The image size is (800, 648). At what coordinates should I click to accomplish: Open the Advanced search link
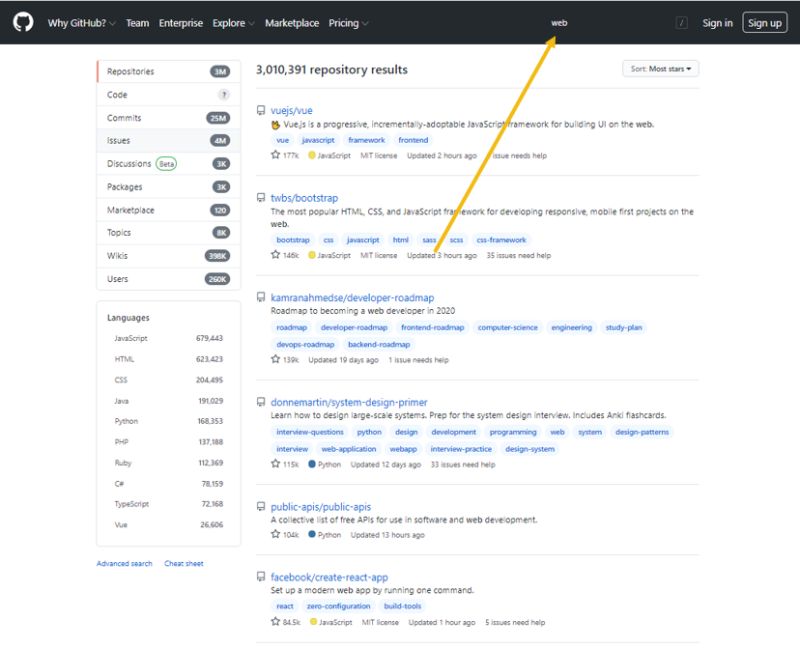coord(124,563)
